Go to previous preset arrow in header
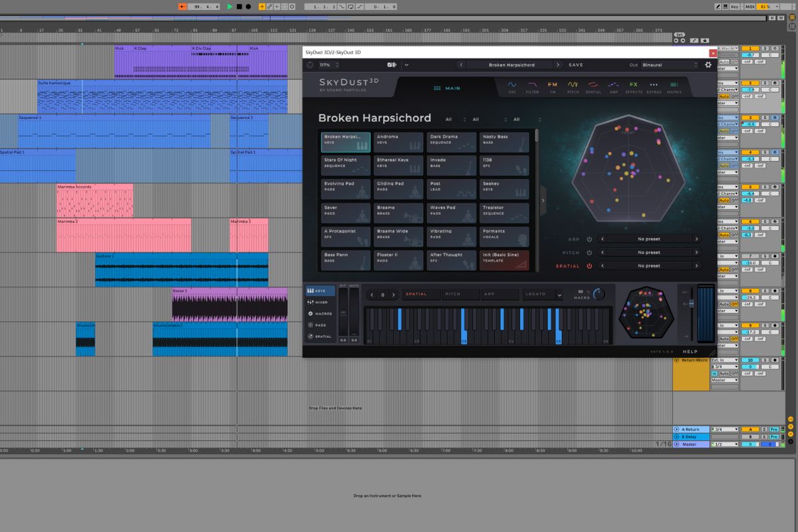Screen dimensions: 798x532 (x=461, y=65)
